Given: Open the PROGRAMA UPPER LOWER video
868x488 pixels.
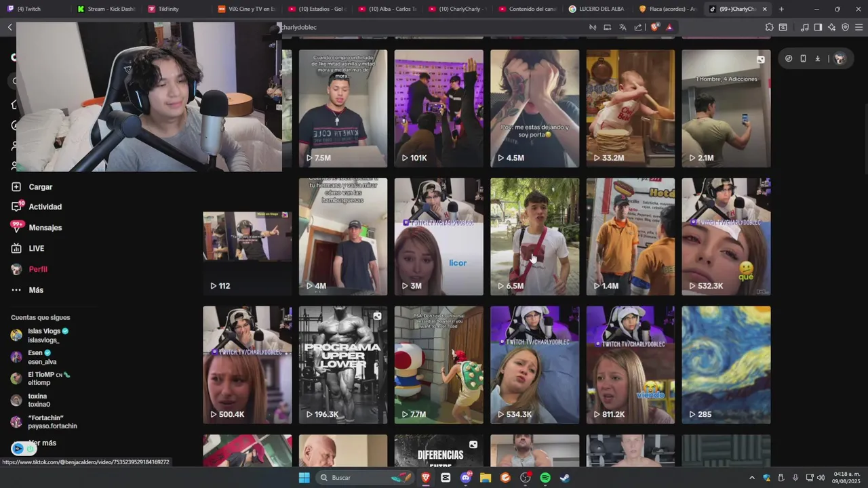Looking at the screenshot, I should point(343,365).
